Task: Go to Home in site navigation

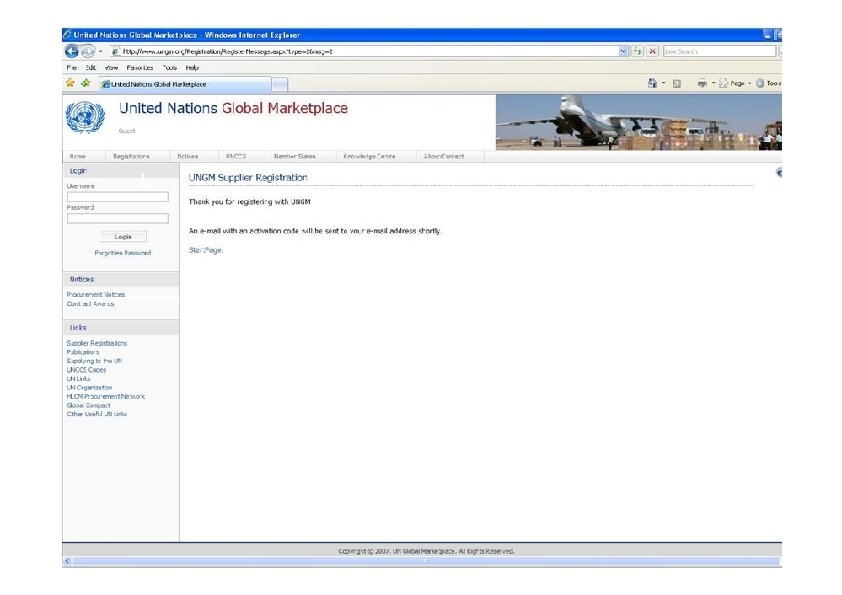Action: coord(77,156)
